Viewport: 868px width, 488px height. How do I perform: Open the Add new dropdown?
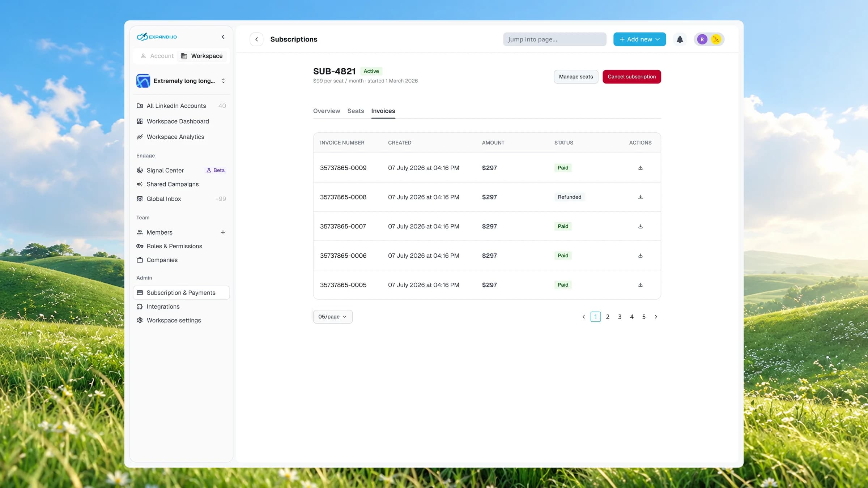639,39
